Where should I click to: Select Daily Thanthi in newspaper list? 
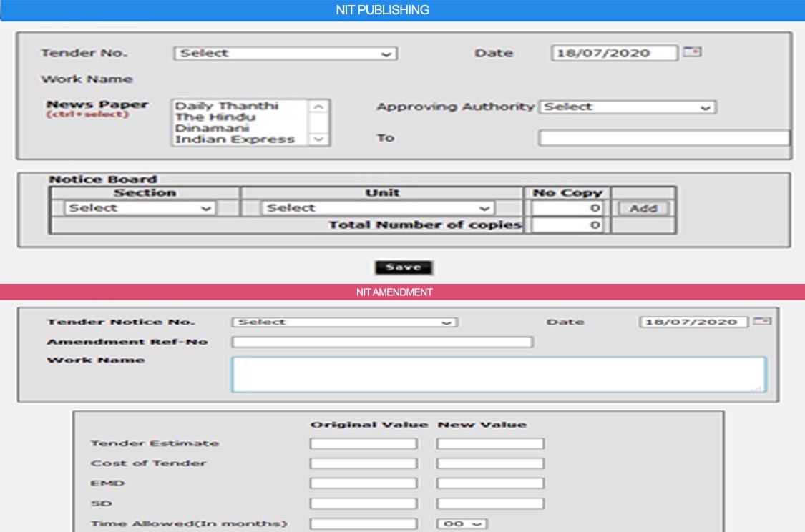coord(227,106)
